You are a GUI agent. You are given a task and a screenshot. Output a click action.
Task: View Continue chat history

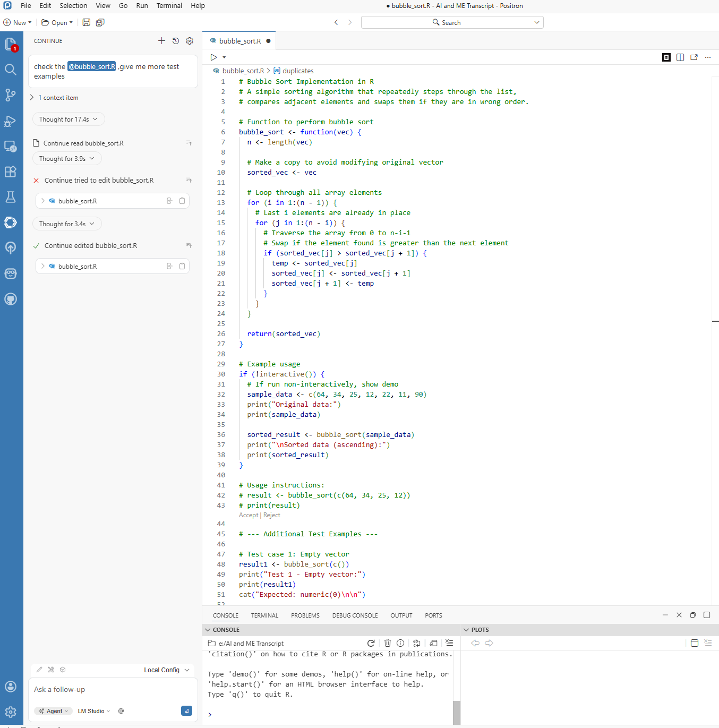(176, 41)
